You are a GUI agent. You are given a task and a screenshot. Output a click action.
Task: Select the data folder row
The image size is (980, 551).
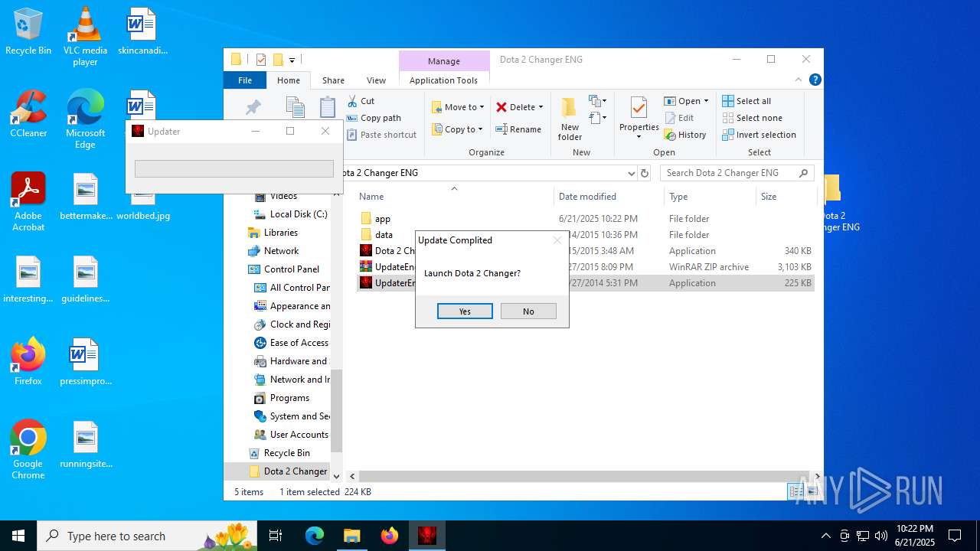click(586, 235)
